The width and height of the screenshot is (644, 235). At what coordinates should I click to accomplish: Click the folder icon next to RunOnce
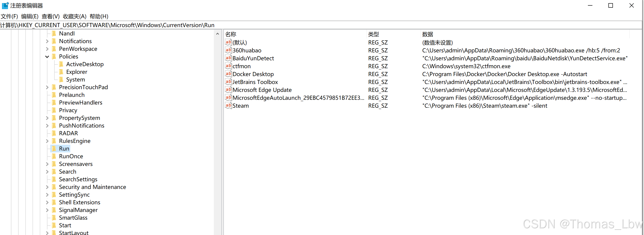54,156
